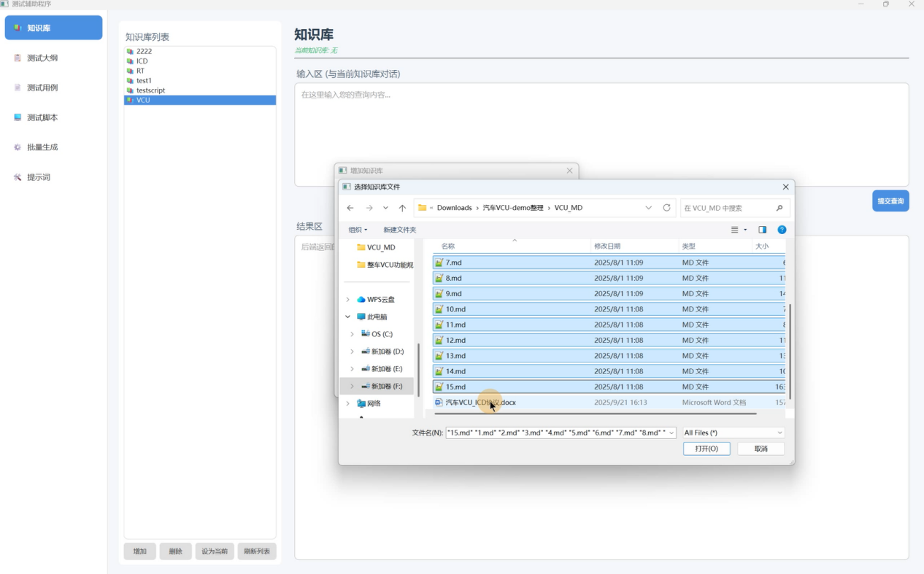This screenshot has height=574, width=924.
Task: Click the 打开(O) button
Action: pos(707,449)
